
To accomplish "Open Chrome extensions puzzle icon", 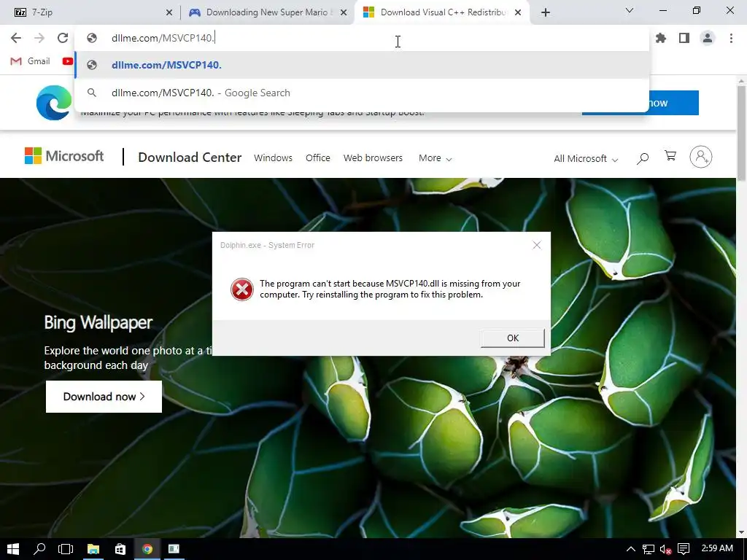I will [661, 38].
